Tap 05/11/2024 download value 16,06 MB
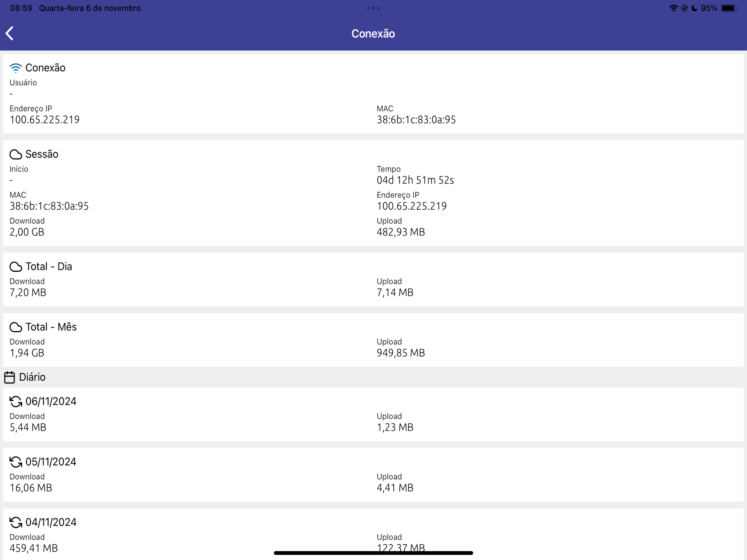 point(31,488)
